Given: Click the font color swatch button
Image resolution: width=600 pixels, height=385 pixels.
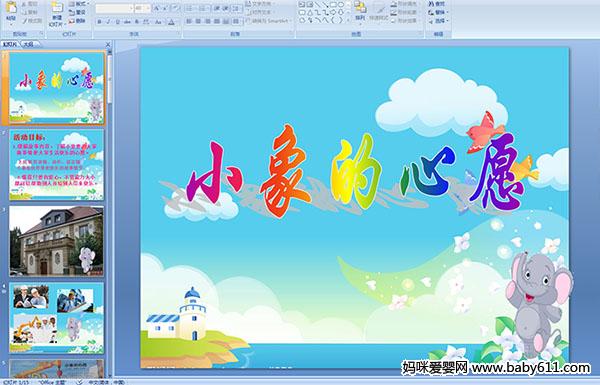Looking at the screenshot, I should (x=171, y=22).
